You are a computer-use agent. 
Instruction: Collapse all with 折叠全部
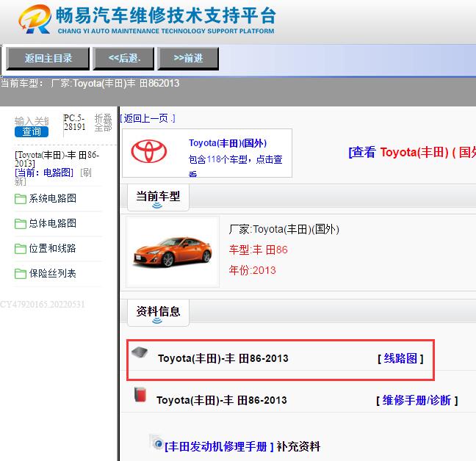click(104, 123)
